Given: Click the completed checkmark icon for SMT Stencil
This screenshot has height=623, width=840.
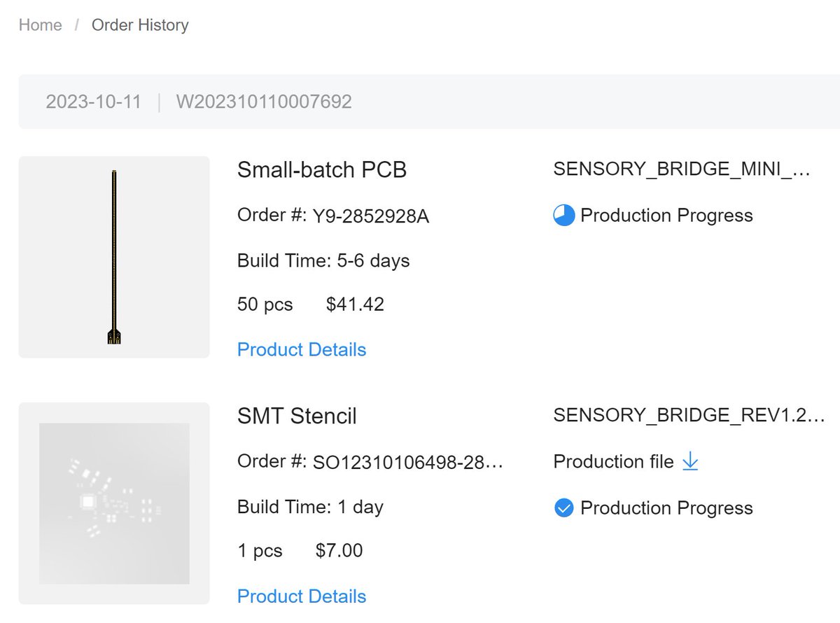Looking at the screenshot, I should pyautogui.click(x=563, y=508).
